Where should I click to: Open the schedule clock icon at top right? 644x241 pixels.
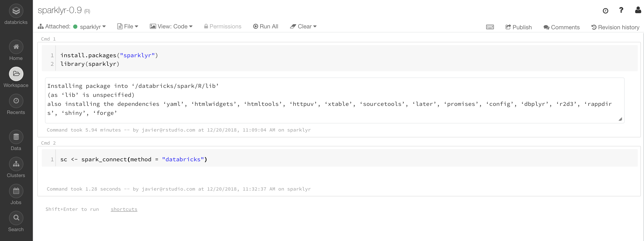(x=605, y=11)
